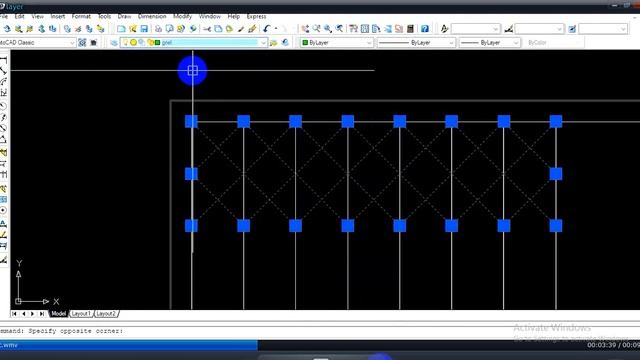This screenshot has width=640, height=360.
Task: Open the Insert menu
Action: click(58, 16)
